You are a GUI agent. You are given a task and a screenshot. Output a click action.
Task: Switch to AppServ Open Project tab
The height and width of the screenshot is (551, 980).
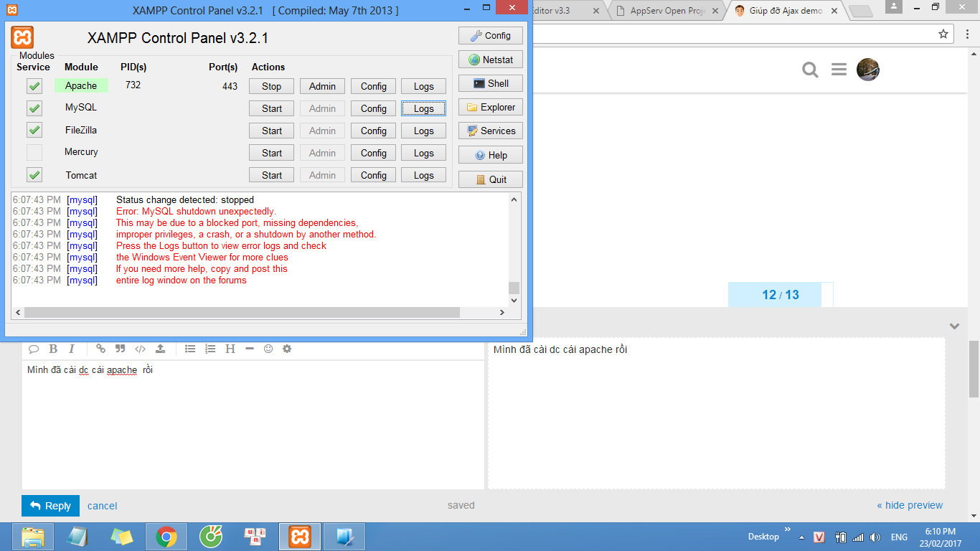click(668, 11)
